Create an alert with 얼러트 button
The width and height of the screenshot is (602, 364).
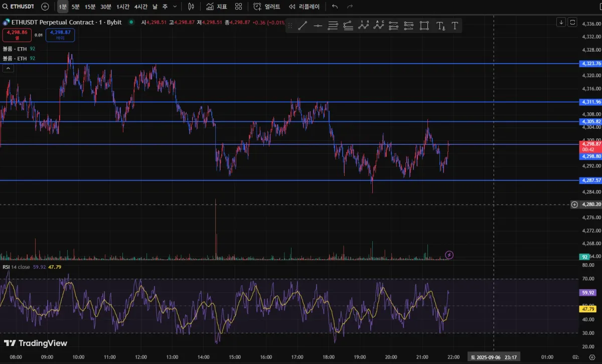[x=266, y=7]
